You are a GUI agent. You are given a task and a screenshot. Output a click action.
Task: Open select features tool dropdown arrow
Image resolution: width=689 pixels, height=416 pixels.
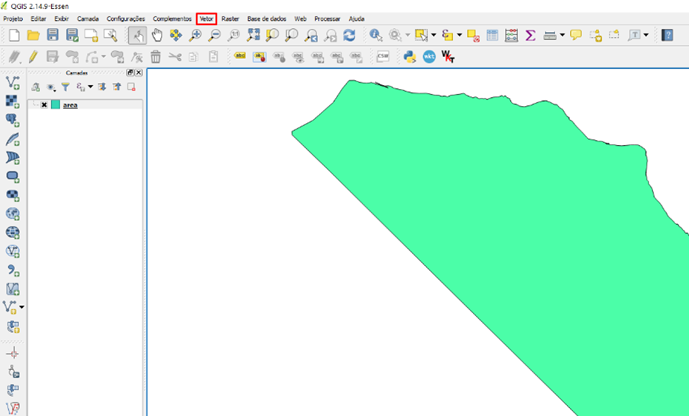coord(433,35)
